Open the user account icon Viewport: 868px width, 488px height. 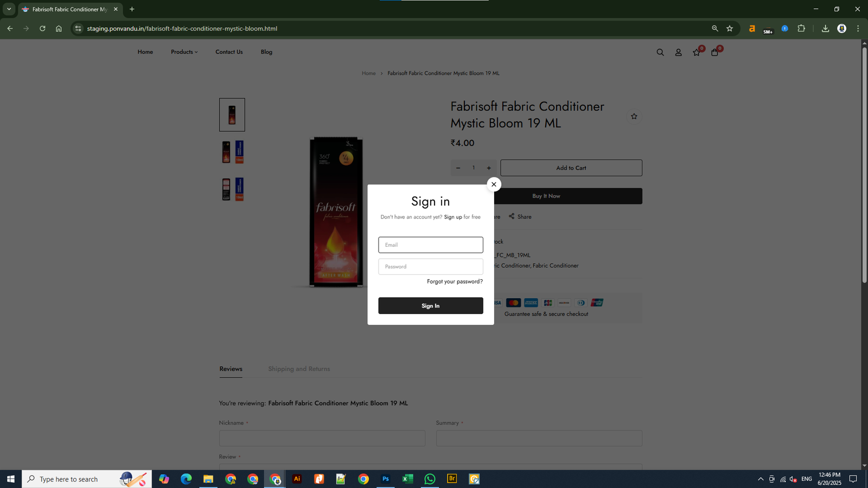click(x=678, y=53)
